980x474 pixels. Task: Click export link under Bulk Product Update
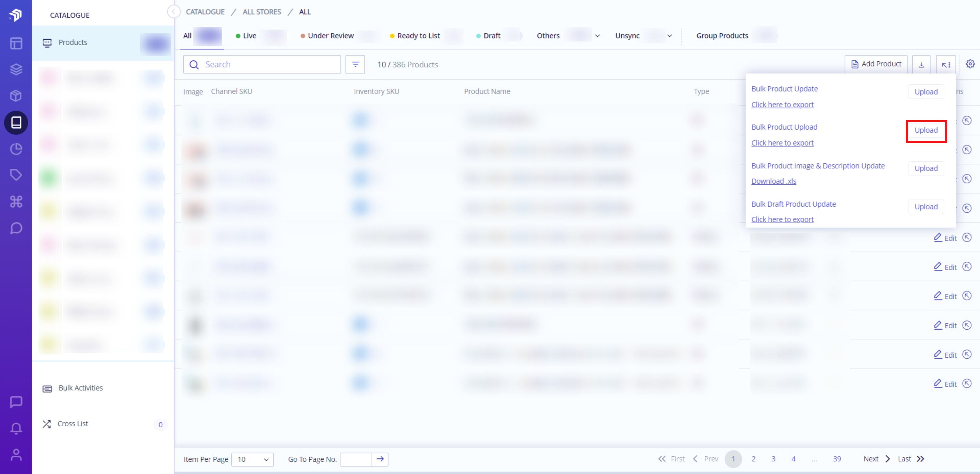[782, 104]
